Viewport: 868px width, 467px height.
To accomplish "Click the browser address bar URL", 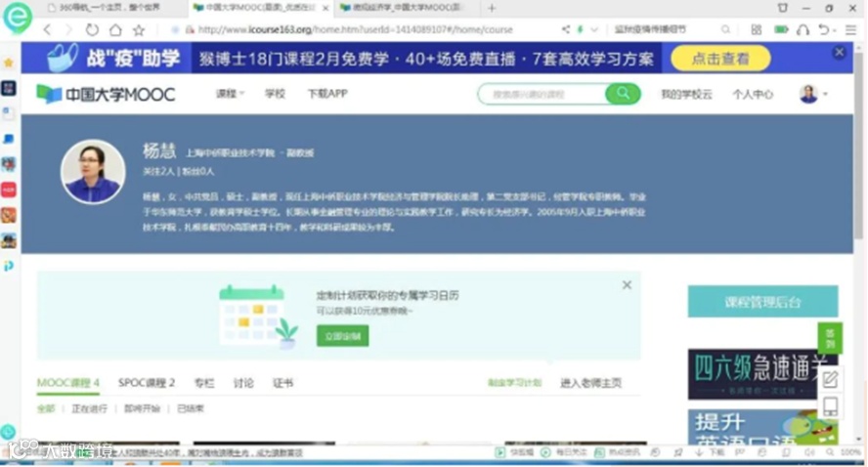I will click(x=355, y=29).
